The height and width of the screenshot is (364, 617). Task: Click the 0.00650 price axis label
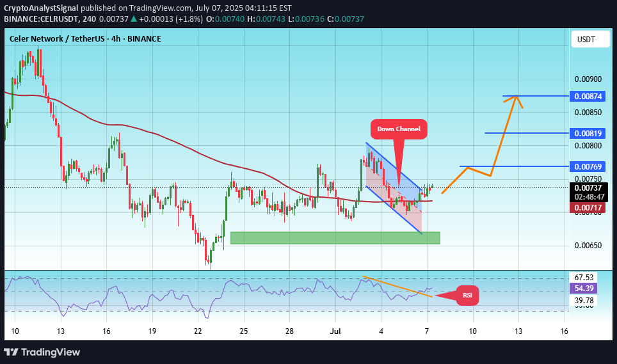[588, 246]
